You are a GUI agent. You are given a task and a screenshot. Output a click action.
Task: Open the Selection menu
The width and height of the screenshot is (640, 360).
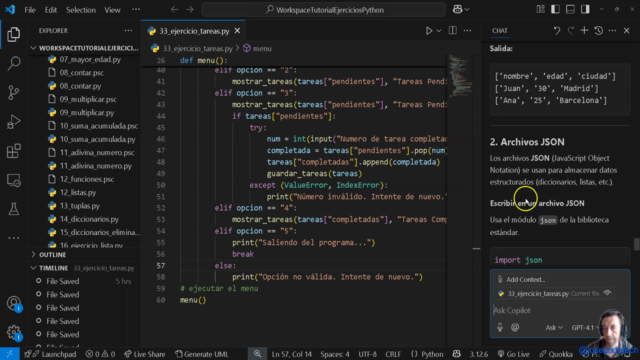[80, 10]
